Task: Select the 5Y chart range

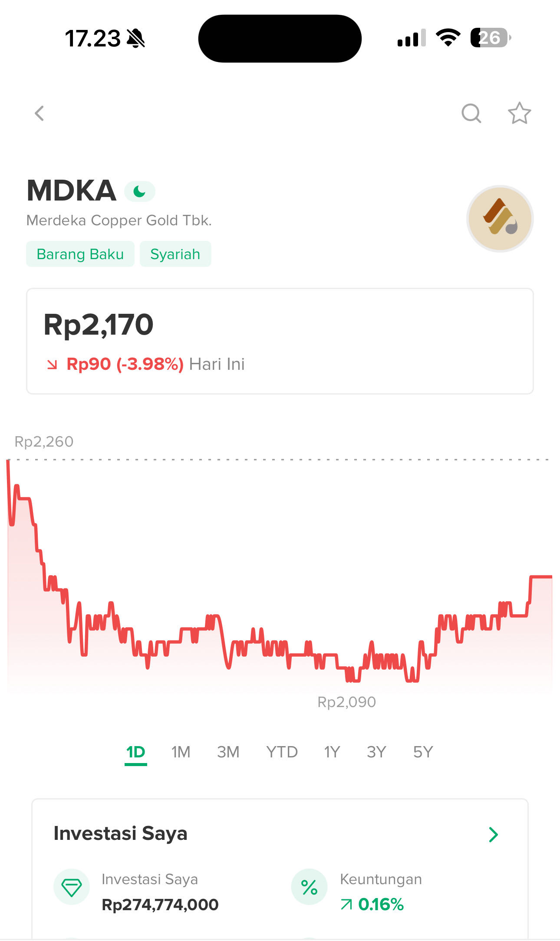Action: (423, 752)
